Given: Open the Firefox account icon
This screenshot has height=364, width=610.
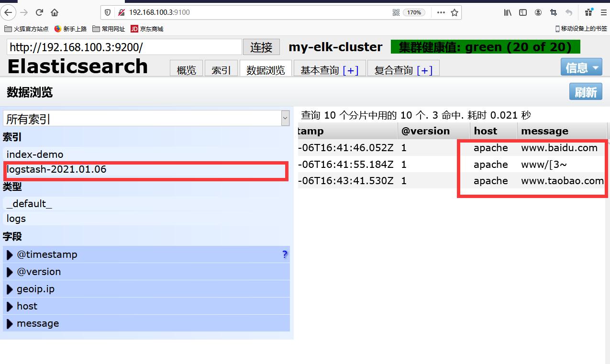Looking at the screenshot, I should (x=538, y=12).
